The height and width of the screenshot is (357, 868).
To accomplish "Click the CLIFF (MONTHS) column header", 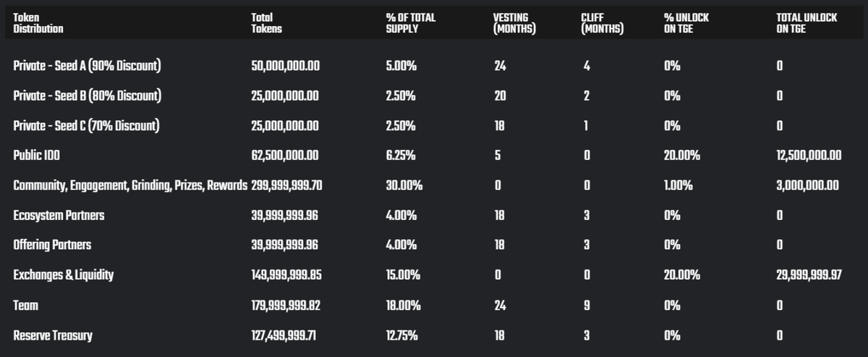I will 602,24.
